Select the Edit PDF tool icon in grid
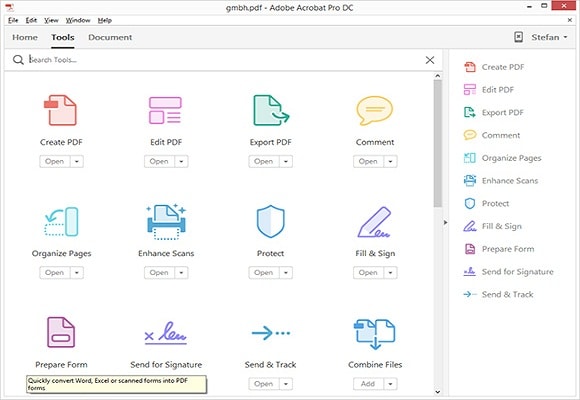 tap(165, 110)
